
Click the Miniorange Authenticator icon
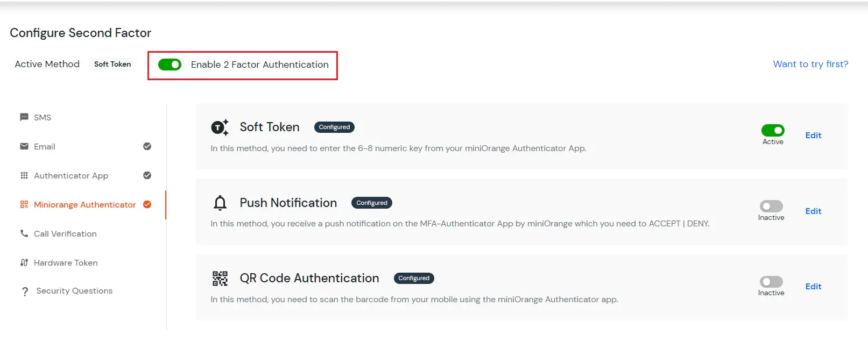click(24, 204)
